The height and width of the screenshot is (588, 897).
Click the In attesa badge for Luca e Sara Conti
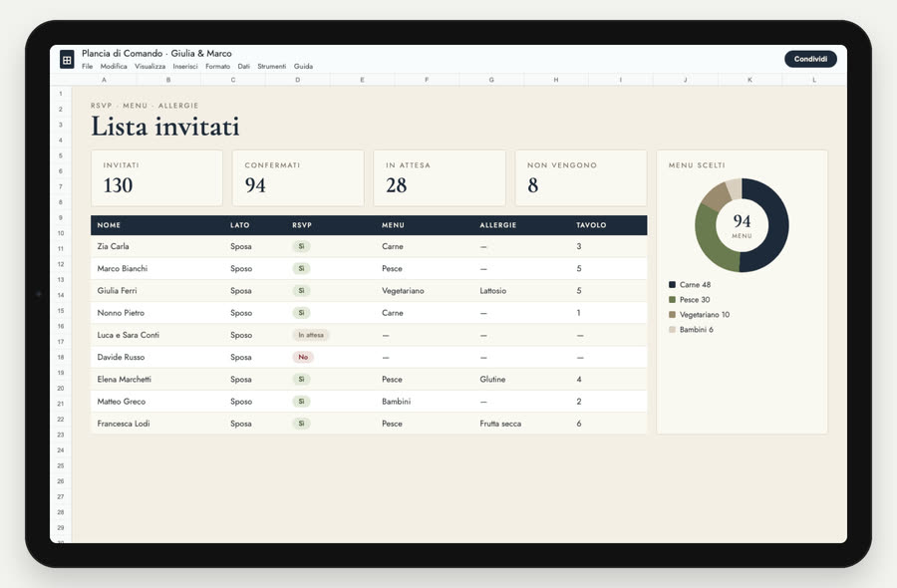tap(311, 335)
